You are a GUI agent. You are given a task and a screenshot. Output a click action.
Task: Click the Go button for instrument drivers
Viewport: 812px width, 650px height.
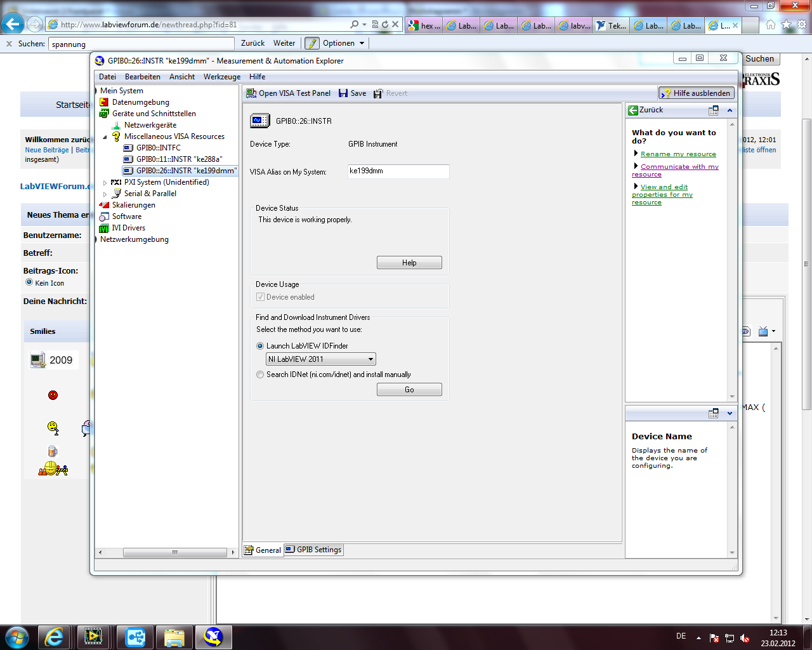pos(409,390)
